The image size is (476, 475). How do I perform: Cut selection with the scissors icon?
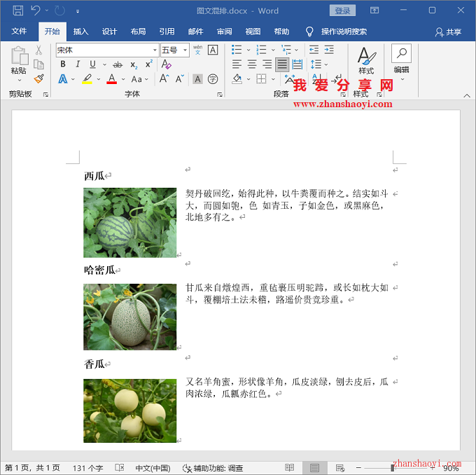point(38,50)
